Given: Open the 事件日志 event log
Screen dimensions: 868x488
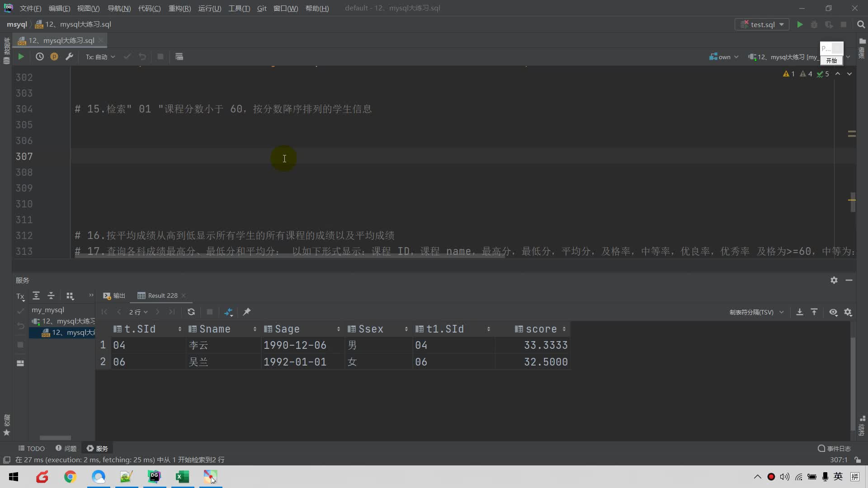Looking at the screenshot, I should click(834, 448).
